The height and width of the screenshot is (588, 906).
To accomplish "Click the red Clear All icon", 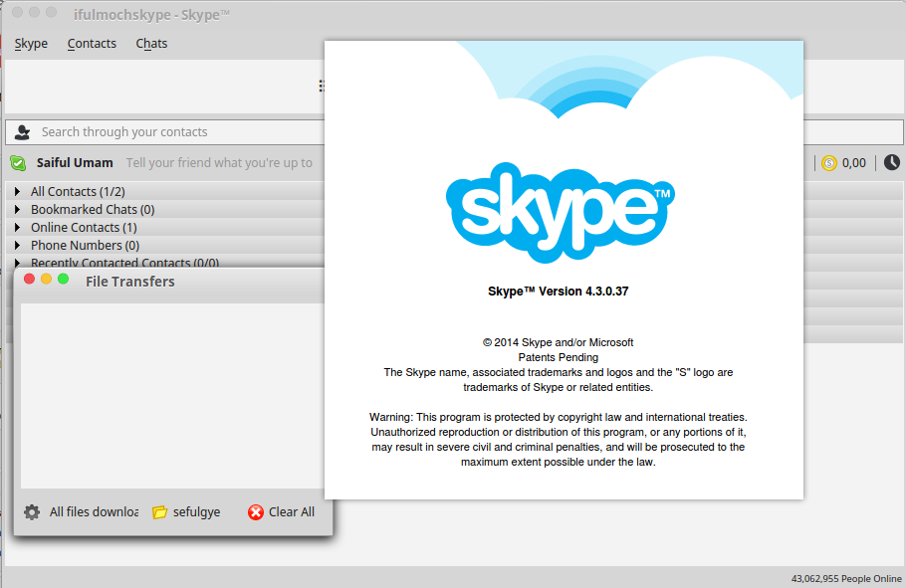I will click(x=256, y=512).
